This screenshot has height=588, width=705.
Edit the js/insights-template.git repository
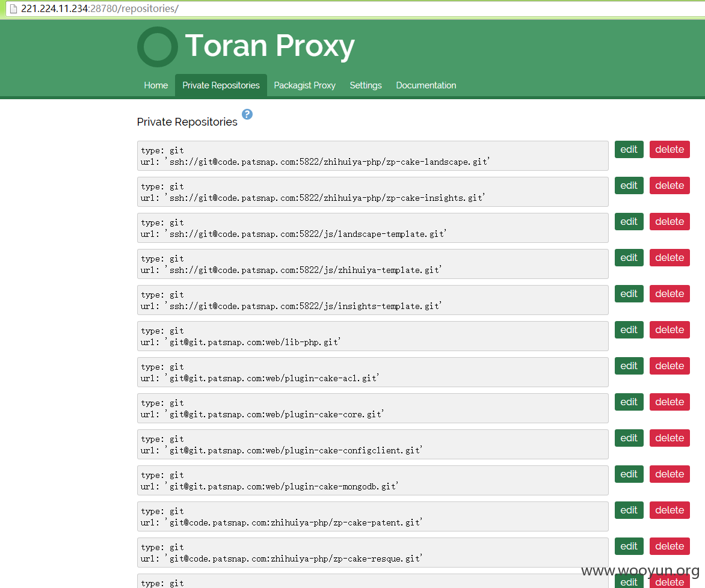pyautogui.click(x=629, y=293)
